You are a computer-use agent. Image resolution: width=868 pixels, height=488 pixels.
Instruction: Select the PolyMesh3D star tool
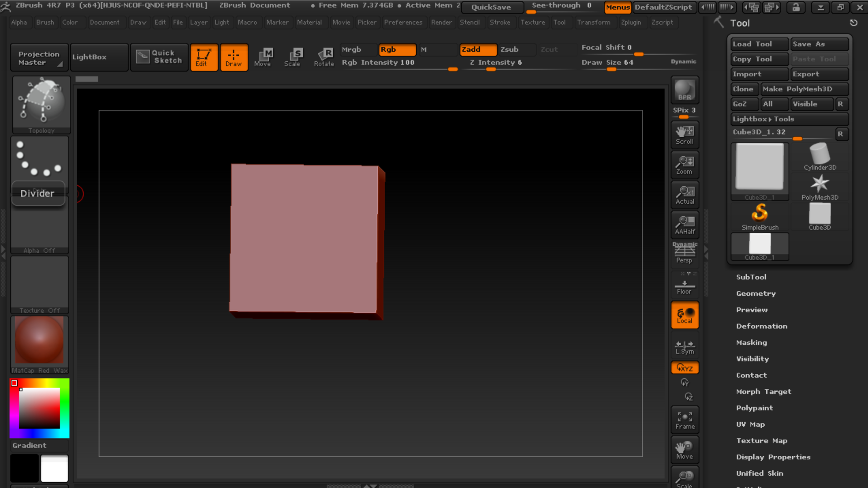tap(819, 187)
